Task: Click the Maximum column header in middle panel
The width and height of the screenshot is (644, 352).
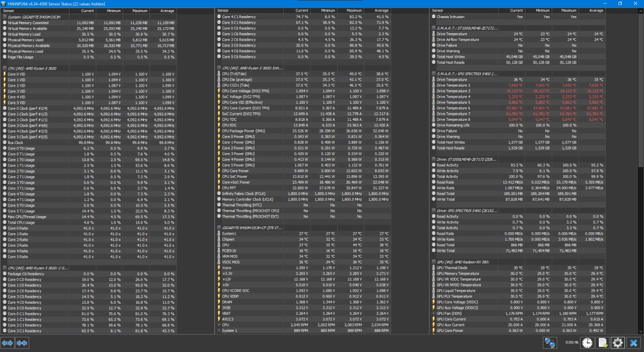Action: pos(350,11)
